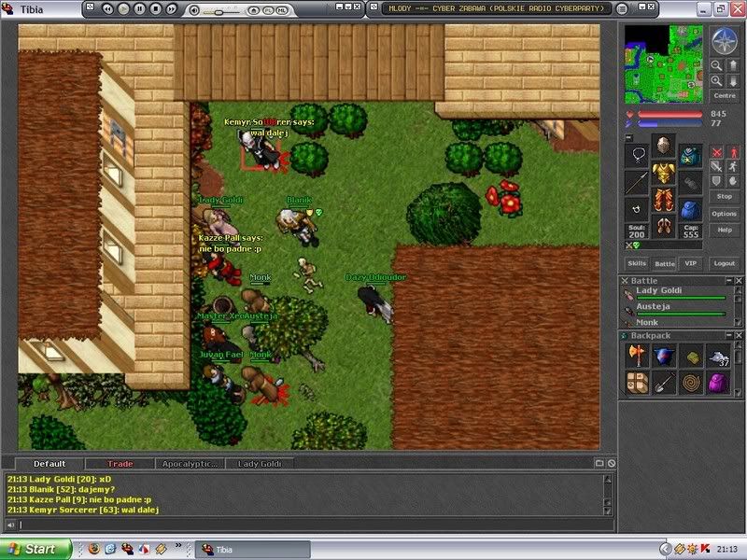Move minimap one floor up

(733, 65)
